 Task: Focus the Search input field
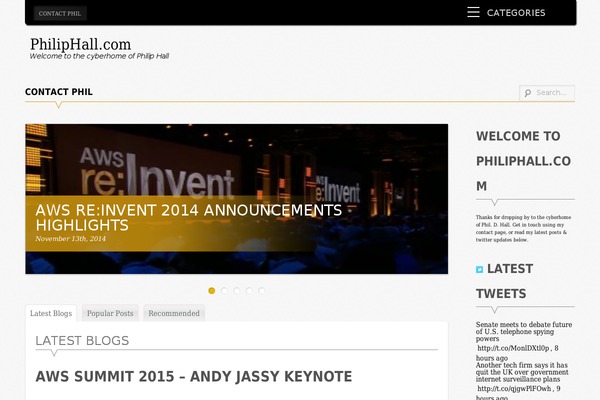point(547,93)
